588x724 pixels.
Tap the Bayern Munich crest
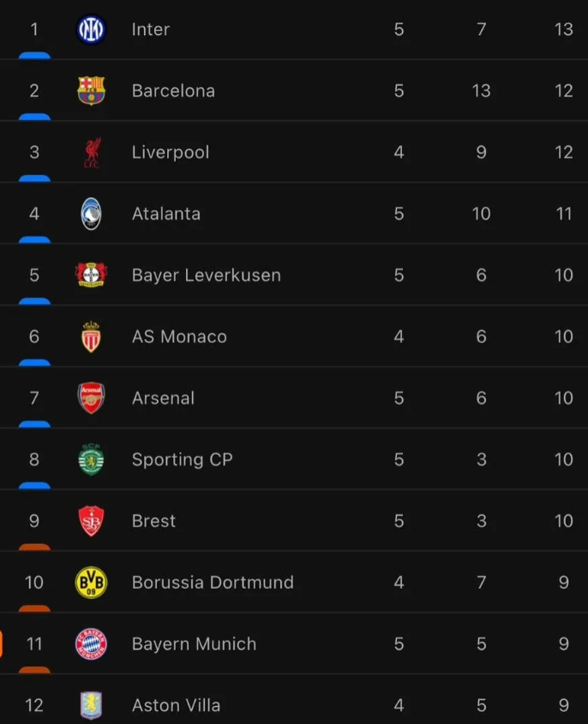pyautogui.click(x=91, y=643)
